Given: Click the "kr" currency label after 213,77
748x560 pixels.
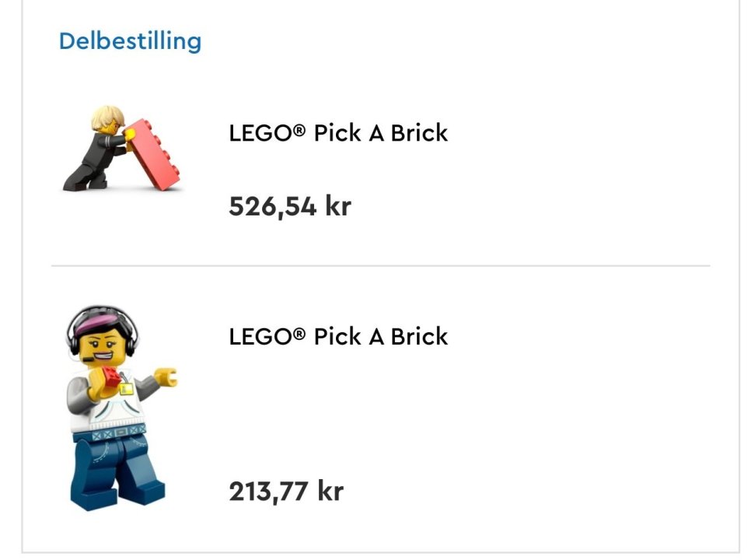Looking at the screenshot, I should coord(330,492).
